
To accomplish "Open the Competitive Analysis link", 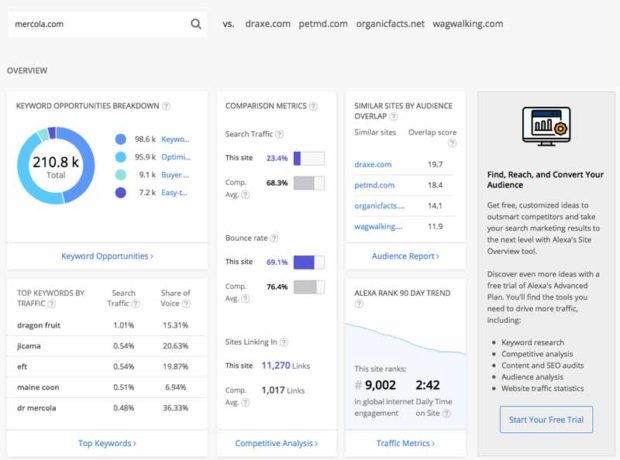I will click(276, 443).
